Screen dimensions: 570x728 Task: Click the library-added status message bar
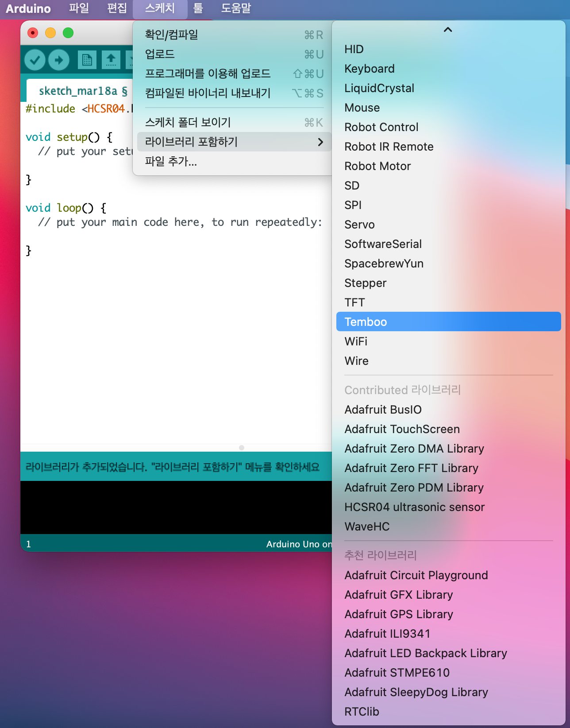176,467
